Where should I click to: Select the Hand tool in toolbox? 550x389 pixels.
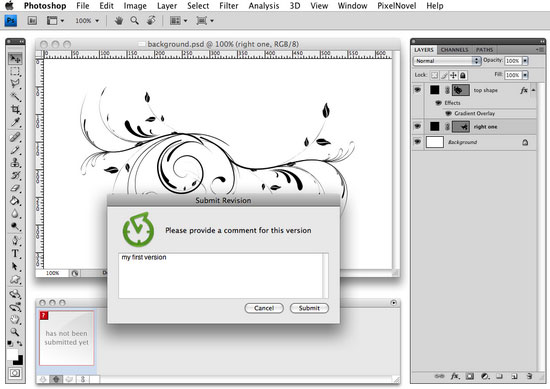(15, 319)
